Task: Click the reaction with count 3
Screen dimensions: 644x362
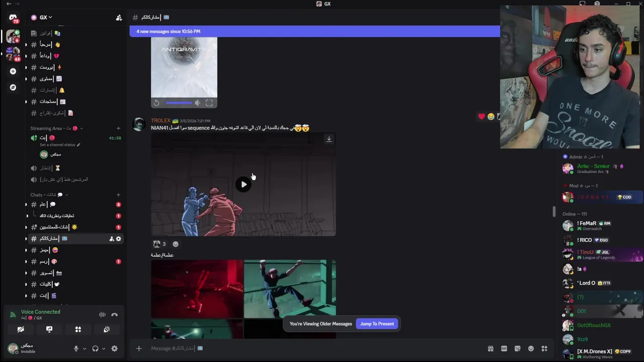Action: [160, 244]
